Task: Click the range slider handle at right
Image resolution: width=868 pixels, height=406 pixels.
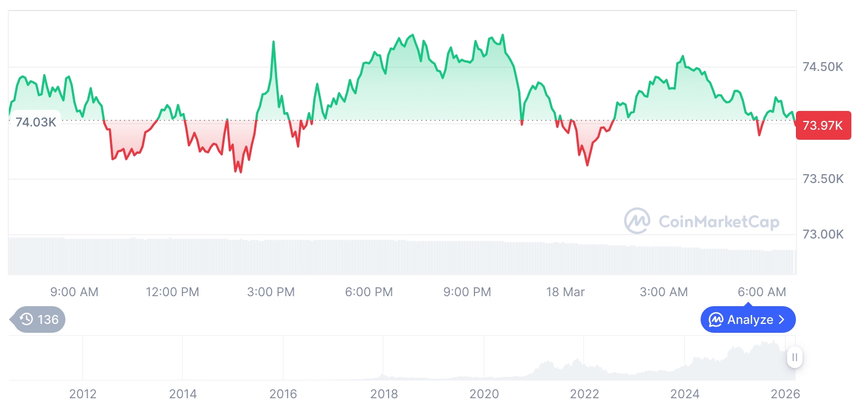Action: point(794,357)
